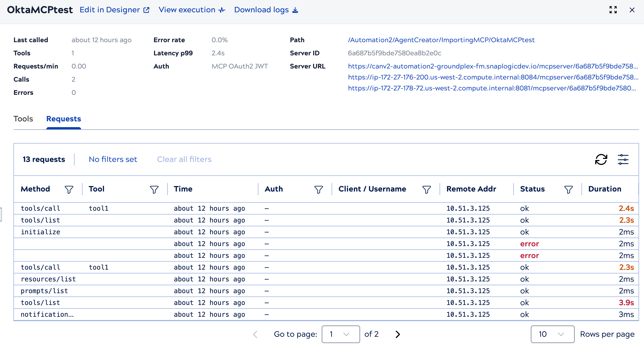Refresh the requests table

(601, 159)
